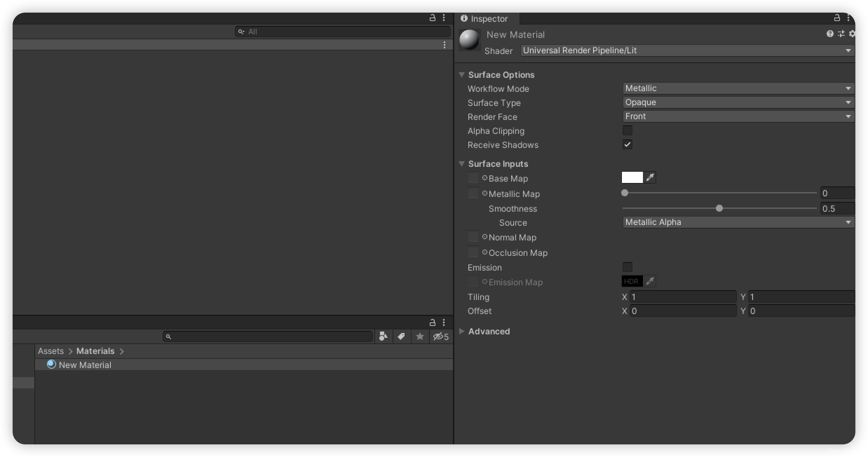Screen dimensions: 868x457
Task: Click the Materials breadcrumb link
Action: (95, 351)
